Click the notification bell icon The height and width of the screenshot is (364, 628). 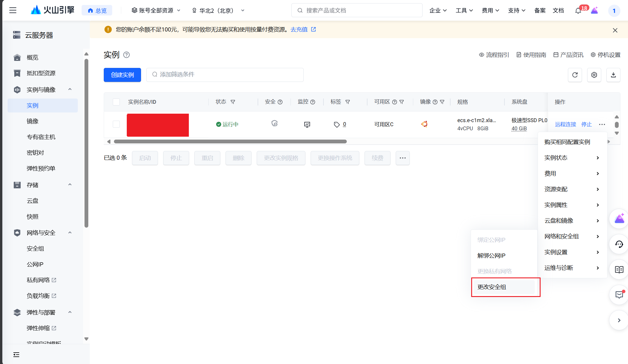[578, 11]
